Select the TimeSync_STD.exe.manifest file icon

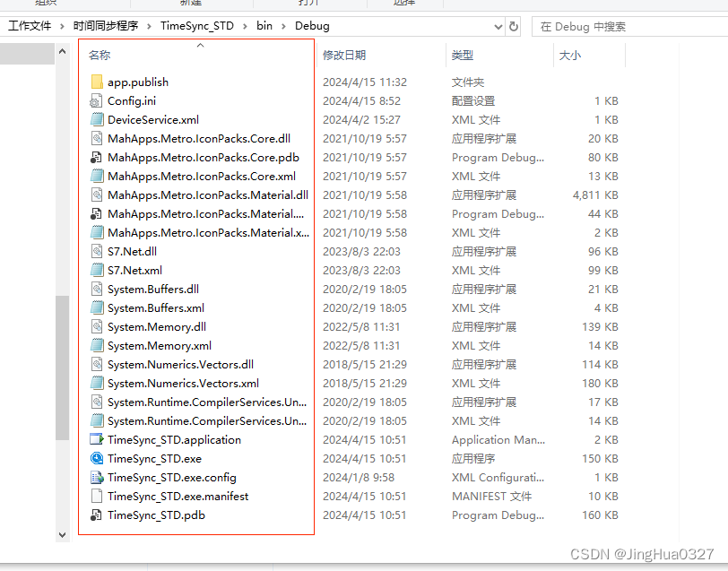click(x=97, y=496)
